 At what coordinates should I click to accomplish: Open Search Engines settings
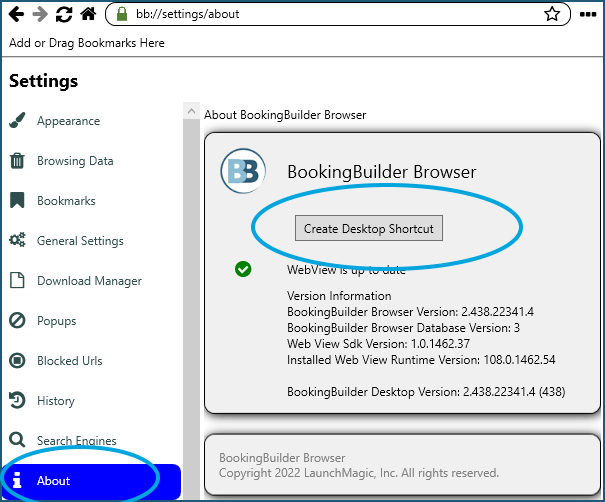click(x=76, y=441)
